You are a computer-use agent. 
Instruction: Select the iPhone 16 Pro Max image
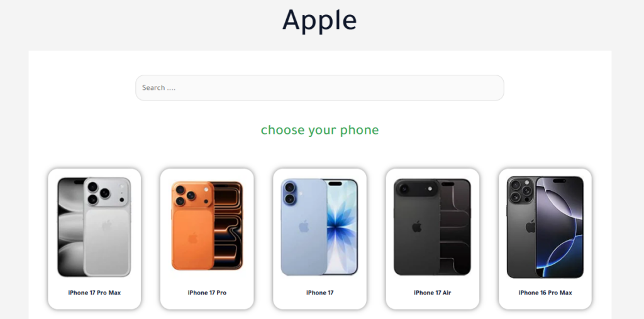tap(545, 227)
